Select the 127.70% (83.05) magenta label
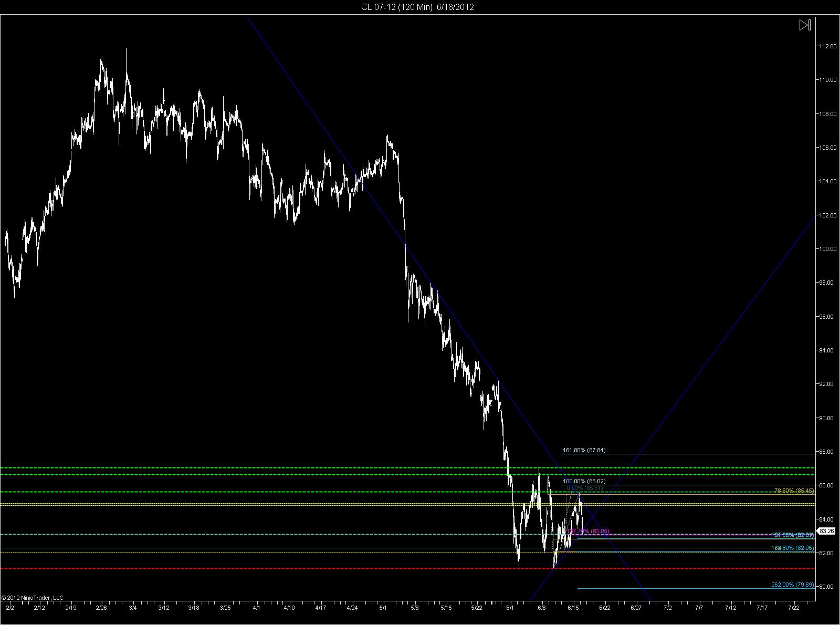The image size is (840, 625). pyautogui.click(x=588, y=531)
